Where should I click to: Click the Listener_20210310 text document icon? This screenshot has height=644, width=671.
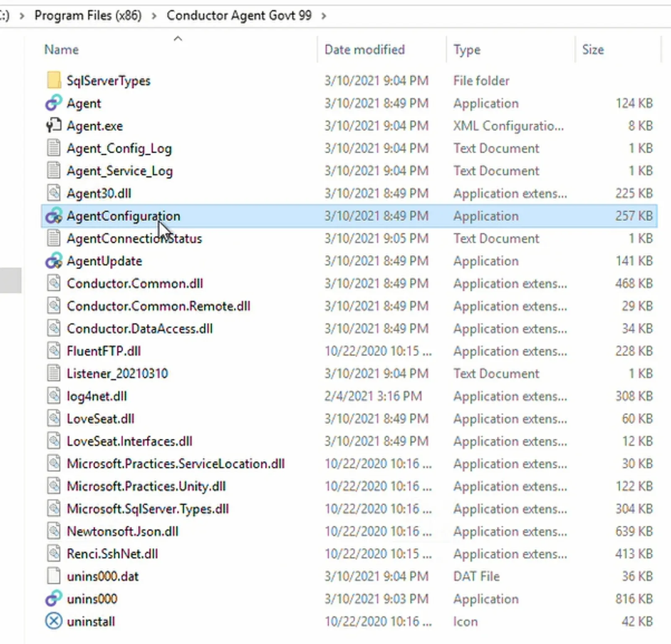[x=54, y=373]
